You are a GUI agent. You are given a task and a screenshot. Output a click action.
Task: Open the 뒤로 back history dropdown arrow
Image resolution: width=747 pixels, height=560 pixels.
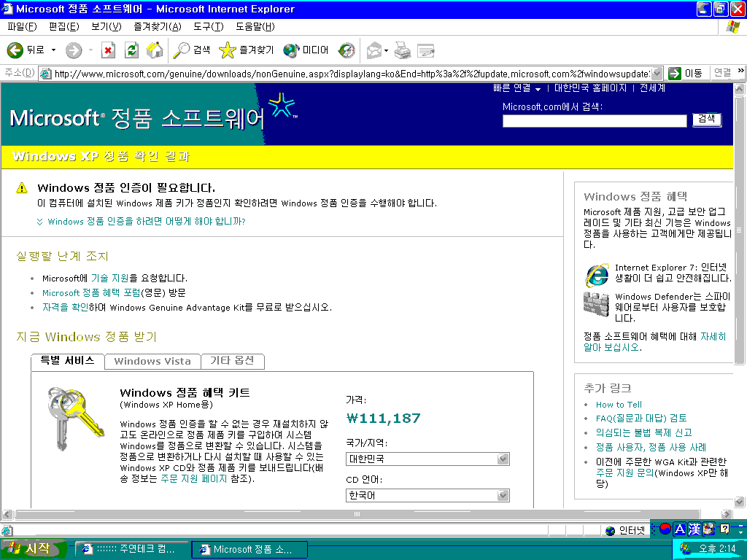pyautogui.click(x=53, y=50)
